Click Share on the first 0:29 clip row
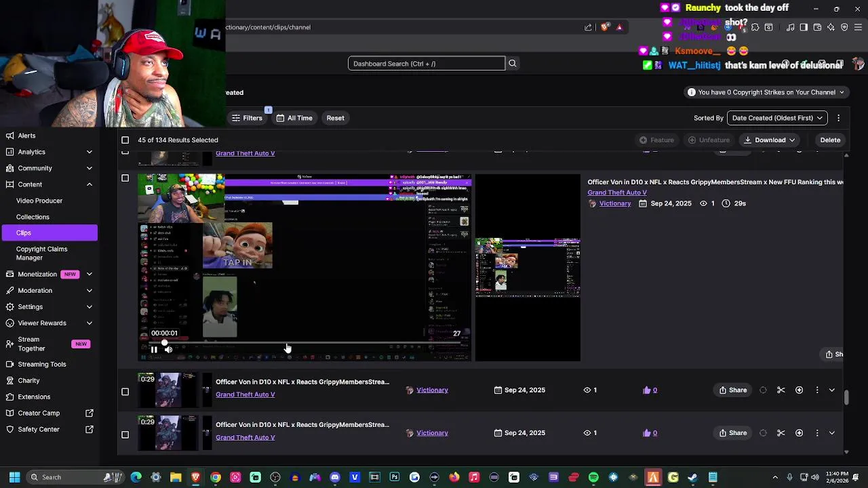This screenshot has width=868, height=488. pyautogui.click(x=733, y=390)
